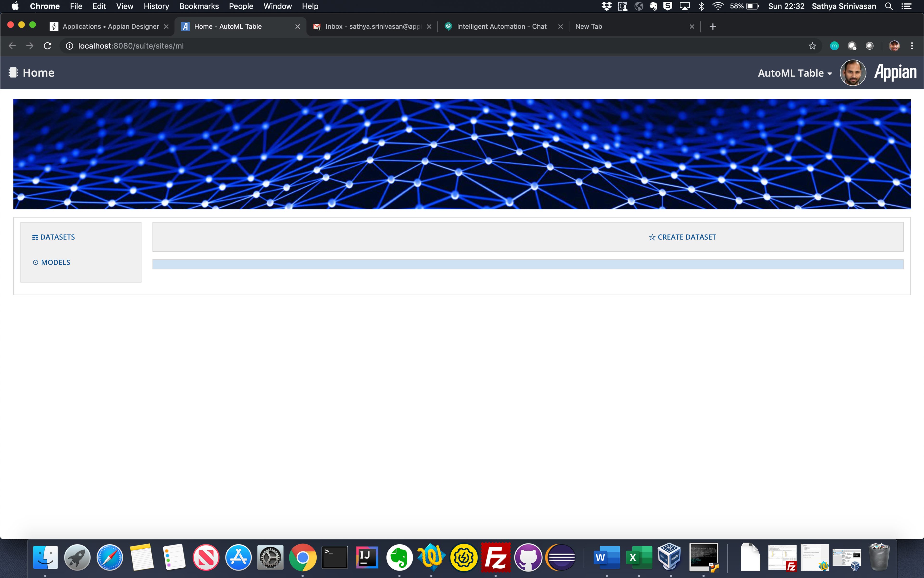Image resolution: width=924 pixels, height=578 pixels.
Task: Open GitHub Desktop from the dock
Action: pyautogui.click(x=528, y=557)
